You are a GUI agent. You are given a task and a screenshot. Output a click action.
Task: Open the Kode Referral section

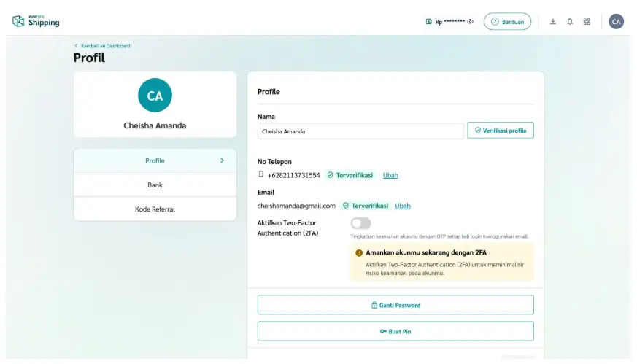coord(155,209)
